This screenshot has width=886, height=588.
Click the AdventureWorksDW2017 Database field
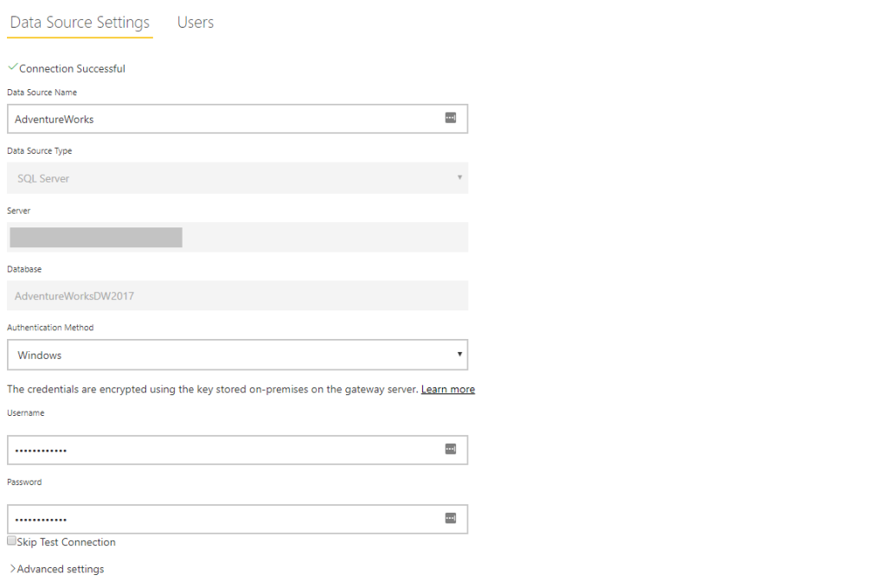click(x=237, y=296)
